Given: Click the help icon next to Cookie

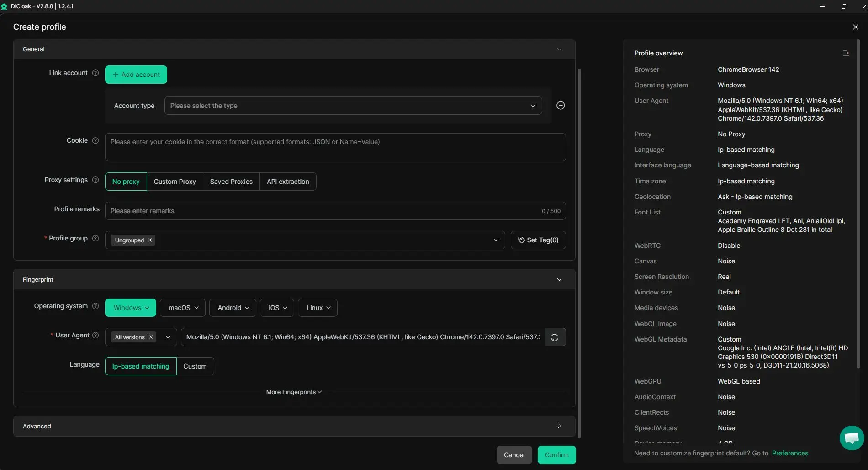Looking at the screenshot, I should 95,141.
